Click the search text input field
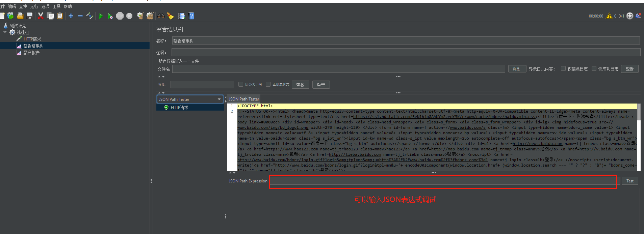Screen dimensions: 644x234 (202, 85)
